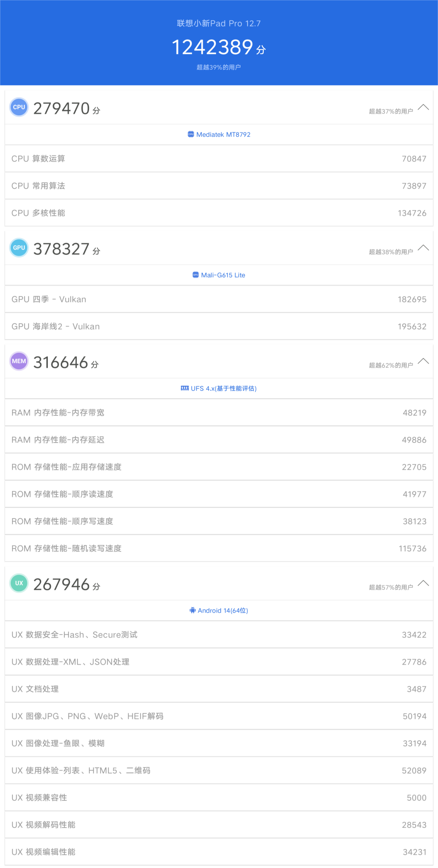Screen dimensions: 438x868
Task: Click the value 115736
Action: click(x=413, y=549)
